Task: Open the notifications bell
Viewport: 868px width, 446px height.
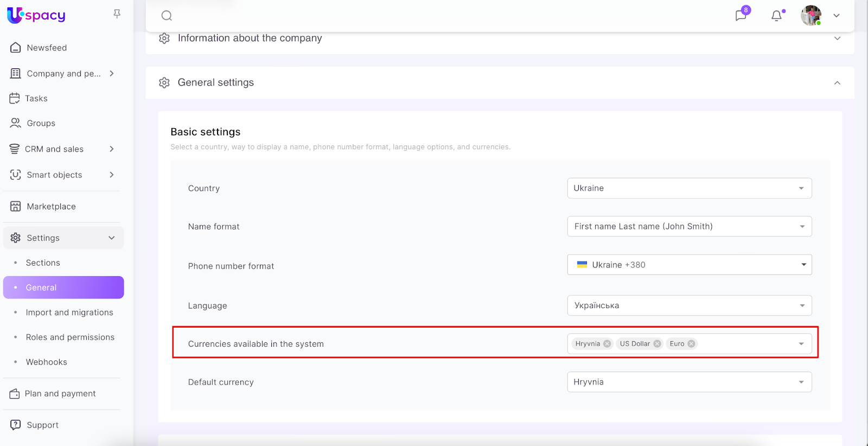Action: coord(777,16)
